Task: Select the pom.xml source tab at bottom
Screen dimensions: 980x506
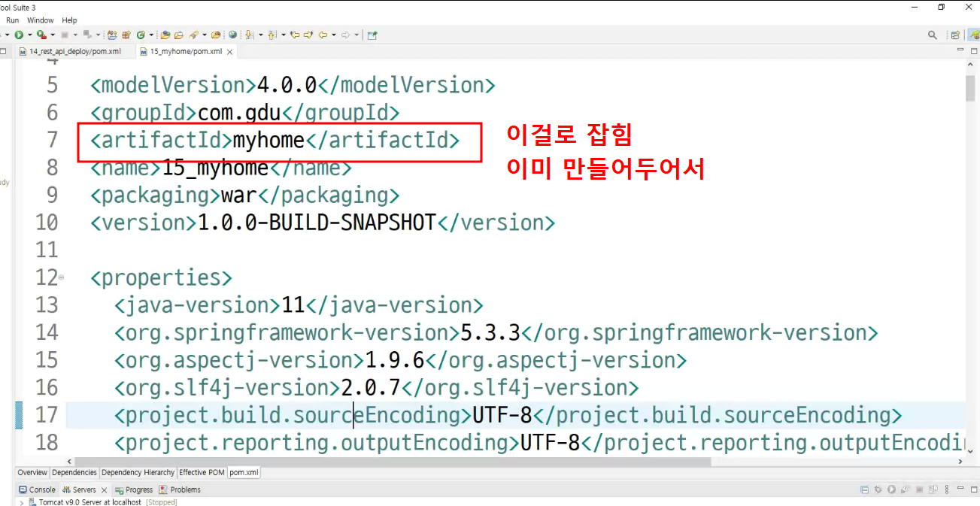Action: pyautogui.click(x=244, y=472)
